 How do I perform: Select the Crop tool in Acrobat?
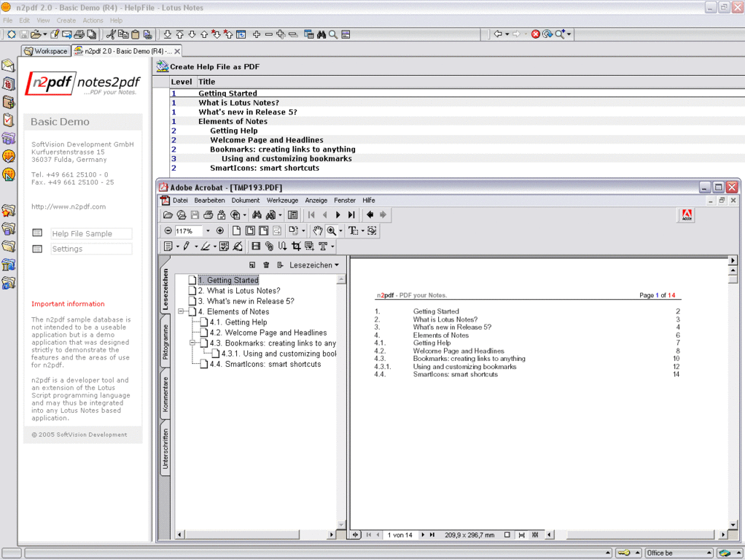coord(297,246)
